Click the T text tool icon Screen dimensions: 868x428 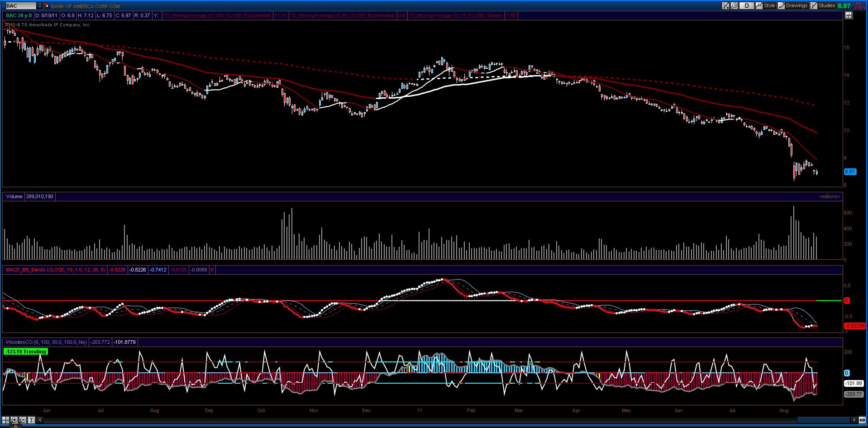point(31,420)
